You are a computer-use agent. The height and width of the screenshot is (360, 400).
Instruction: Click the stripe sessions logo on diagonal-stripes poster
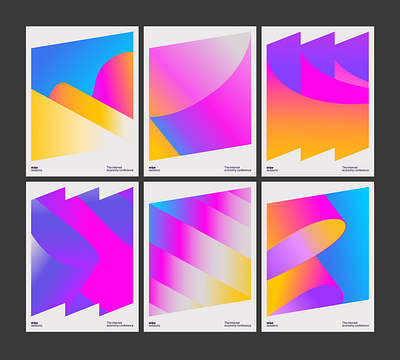click(x=154, y=324)
